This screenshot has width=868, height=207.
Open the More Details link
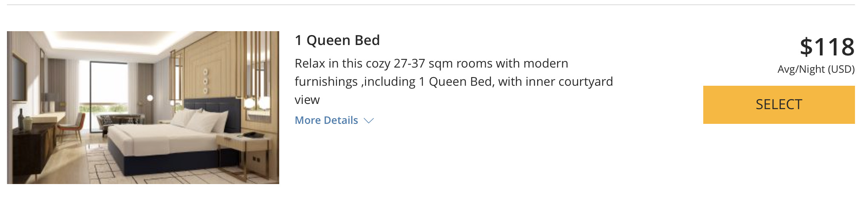326,120
